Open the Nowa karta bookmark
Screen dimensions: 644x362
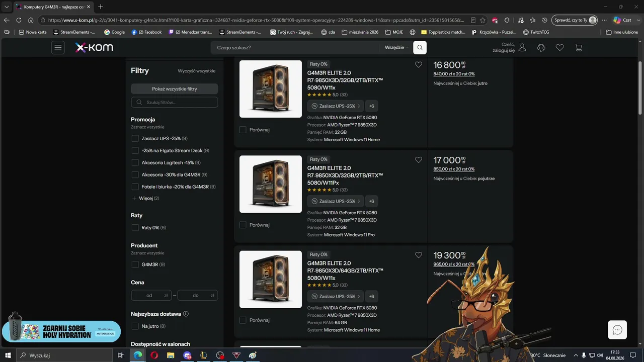pyautogui.click(x=32, y=32)
